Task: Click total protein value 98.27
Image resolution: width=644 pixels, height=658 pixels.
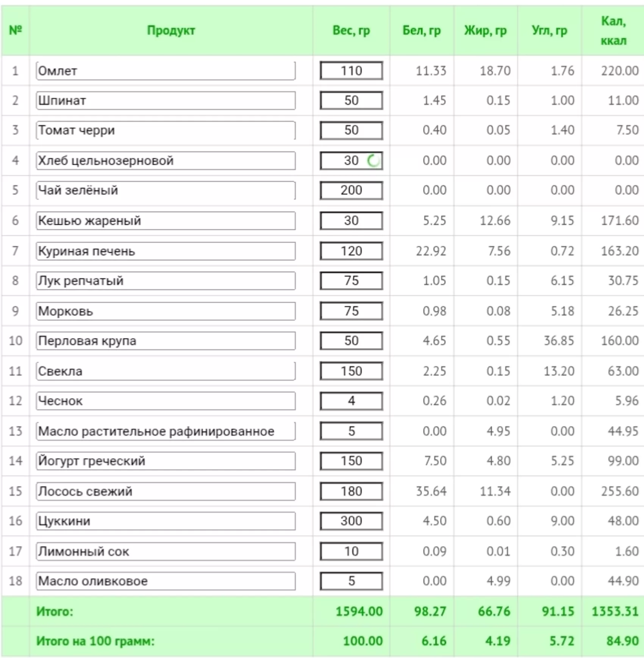Action: [x=430, y=611]
